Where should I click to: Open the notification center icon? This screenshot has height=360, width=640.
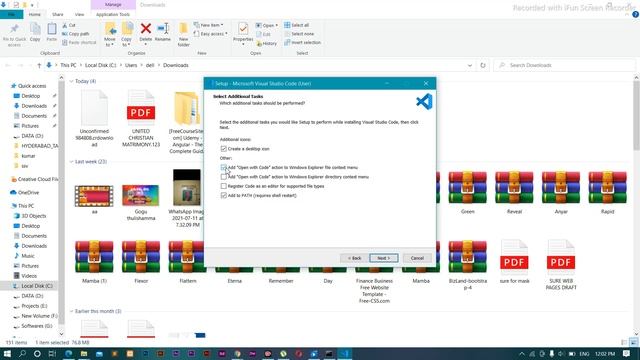(x=627, y=353)
